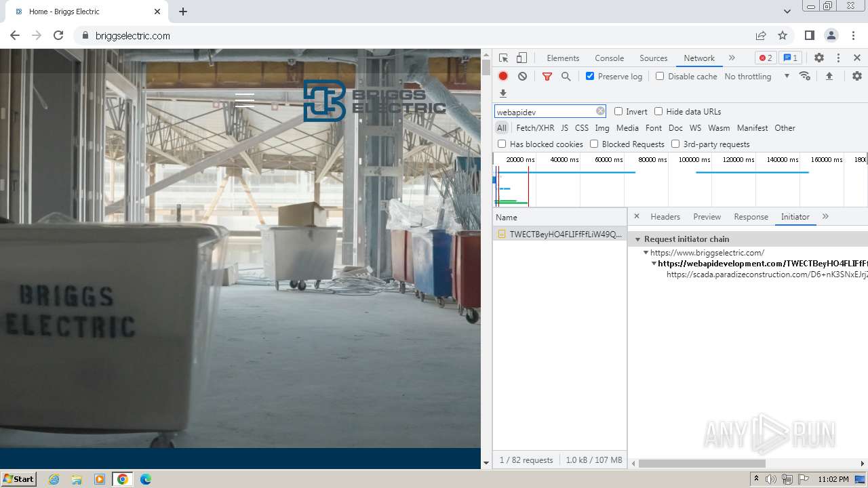Viewport: 868px width, 488px height.
Task: Open website hamburger menu
Action: tap(244, 100)
